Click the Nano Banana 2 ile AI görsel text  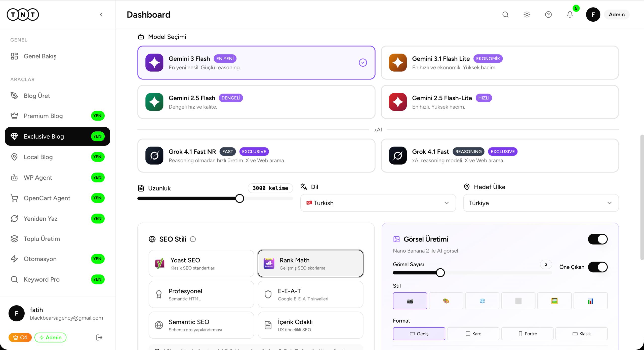425,251
